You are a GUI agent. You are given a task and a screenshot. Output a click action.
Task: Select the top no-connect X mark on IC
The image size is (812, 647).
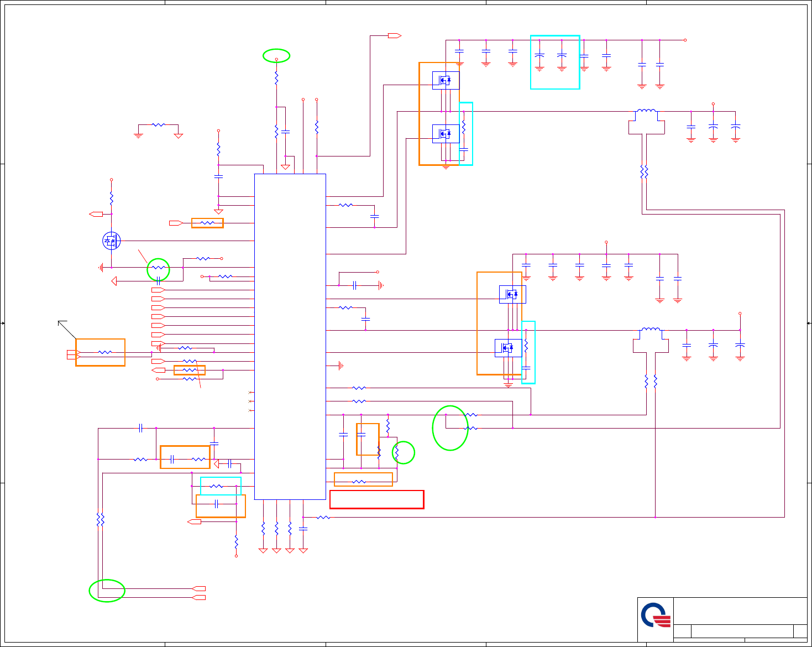250,393
